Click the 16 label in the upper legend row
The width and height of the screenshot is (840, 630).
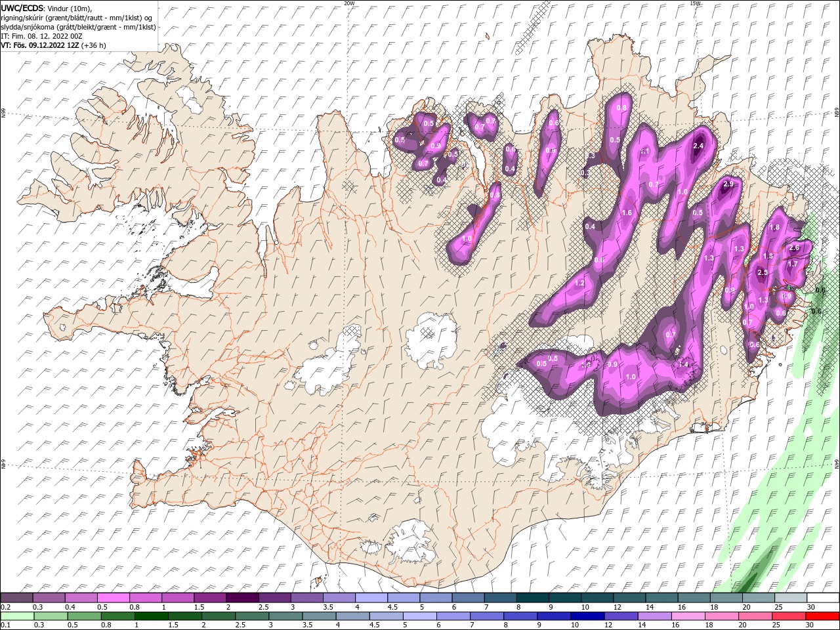click(682, 607)
